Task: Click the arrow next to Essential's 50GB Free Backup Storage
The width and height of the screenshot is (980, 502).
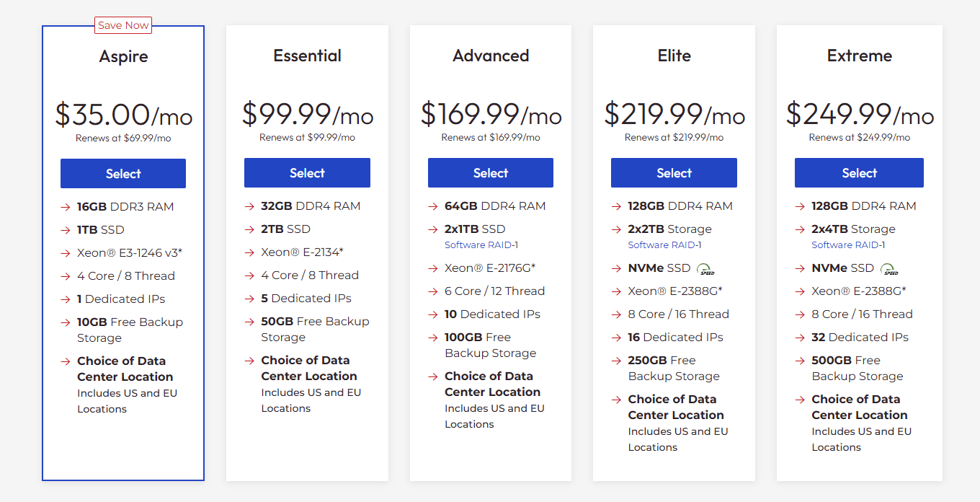Action: (249, 321)
